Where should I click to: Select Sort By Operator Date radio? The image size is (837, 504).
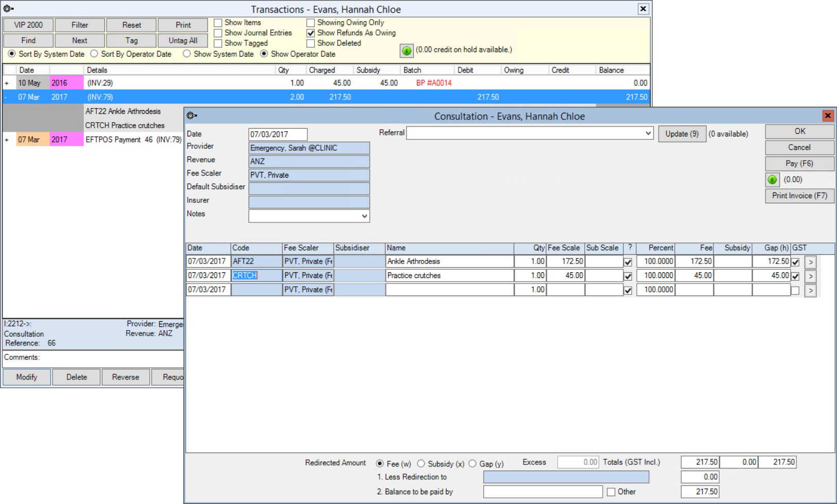(x=94, y=54)
